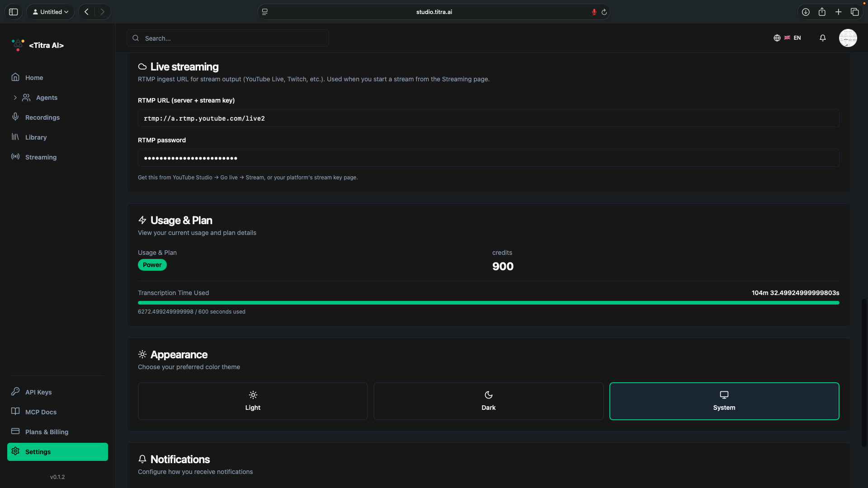Click the search magnifier icon
Image resolution: width=868 pixels, height=488 pixels.
(136, 38)
